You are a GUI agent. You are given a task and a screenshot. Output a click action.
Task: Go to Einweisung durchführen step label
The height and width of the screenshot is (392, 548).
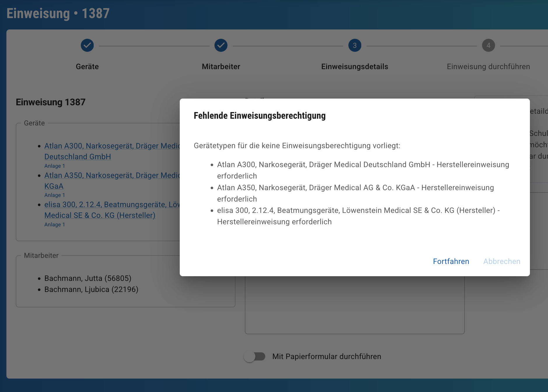488,66
